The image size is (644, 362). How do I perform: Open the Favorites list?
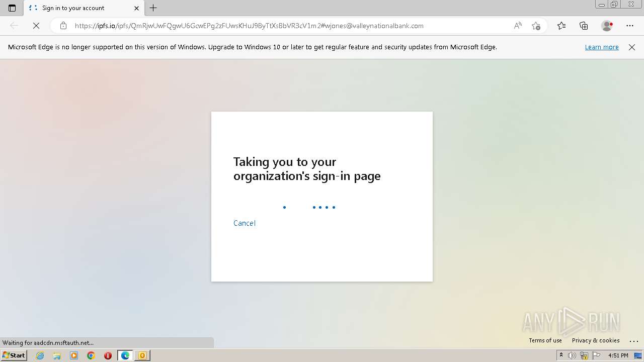[x=561, y=26]
